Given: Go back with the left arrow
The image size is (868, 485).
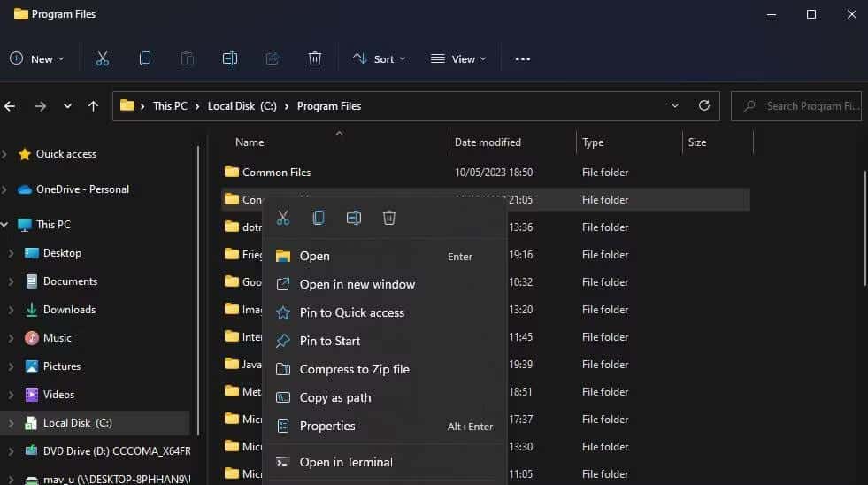Looking at the screenshot, I should coord(10,105).
